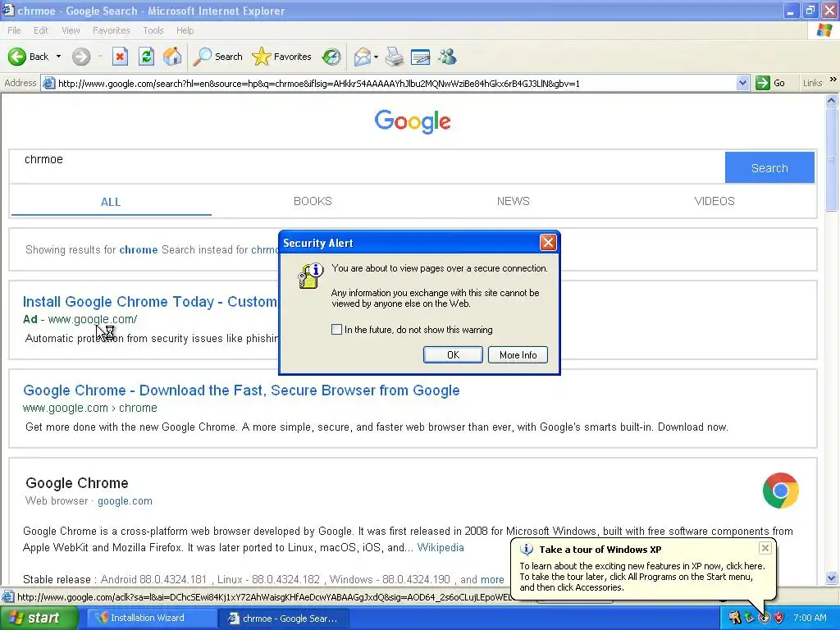
Task: Click the address bar URL field
Action: [396, 83]
